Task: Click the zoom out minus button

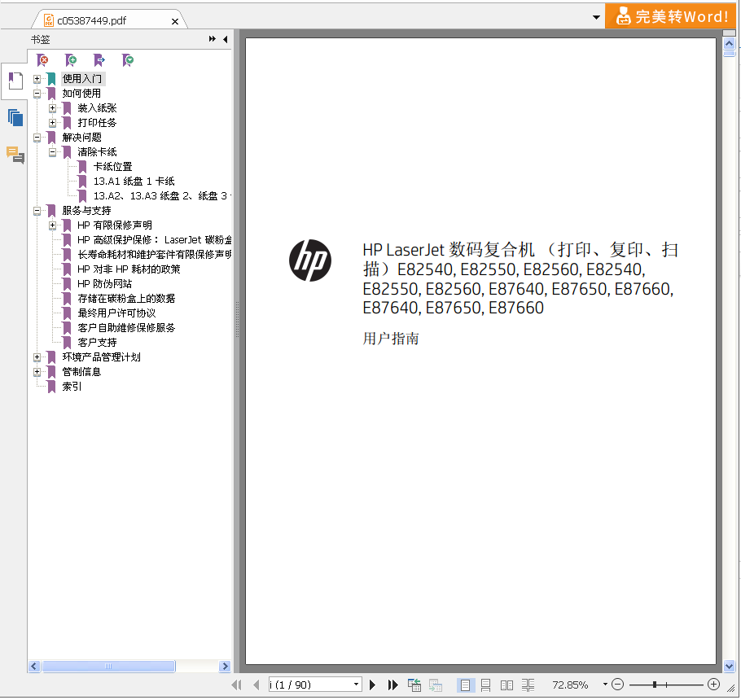Action: [618, 685]
